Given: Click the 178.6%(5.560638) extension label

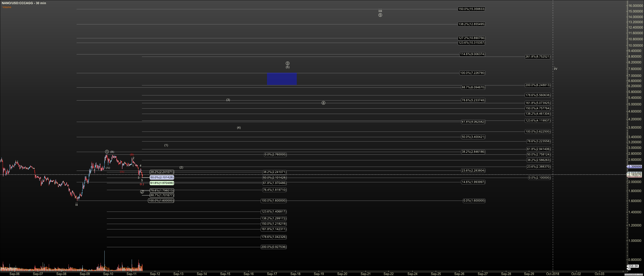Looking at the screenshot, I should click(538, 95).
